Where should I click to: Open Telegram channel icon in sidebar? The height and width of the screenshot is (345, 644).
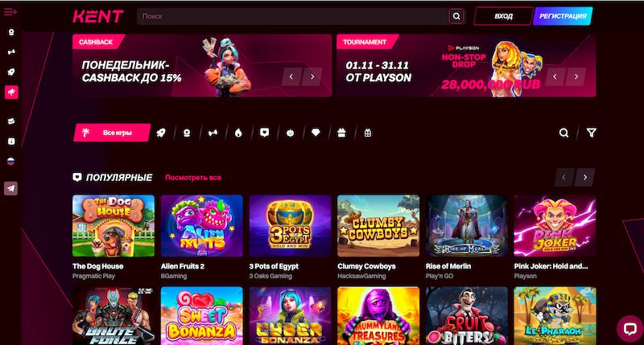tap(10, 188)
